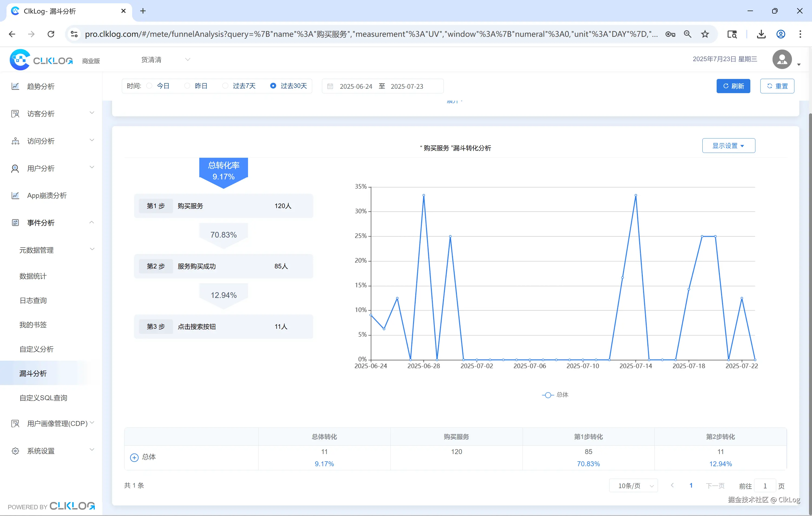Click the App crash analysis icon
812x516 pixels.
(15, 195)
